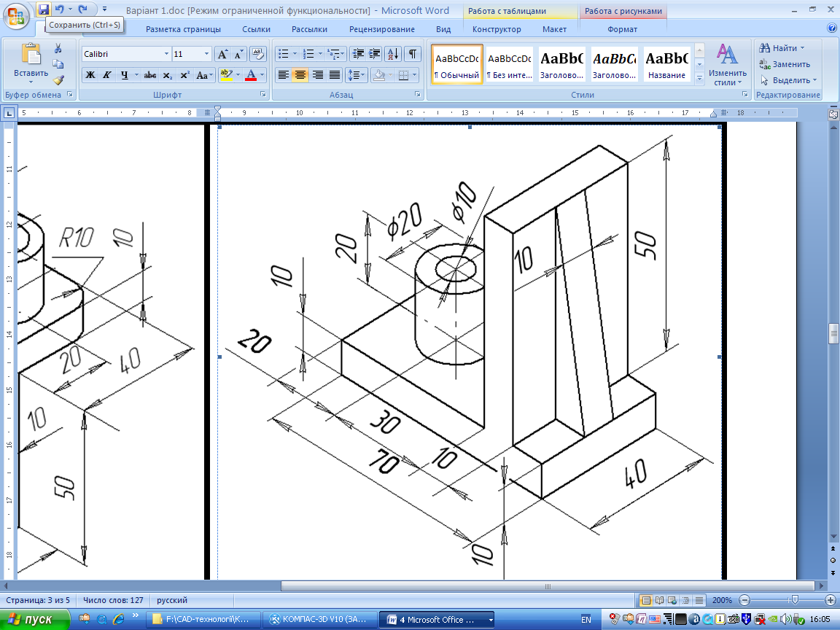
Task: Select the Обычный style
Action: [456, 65]
